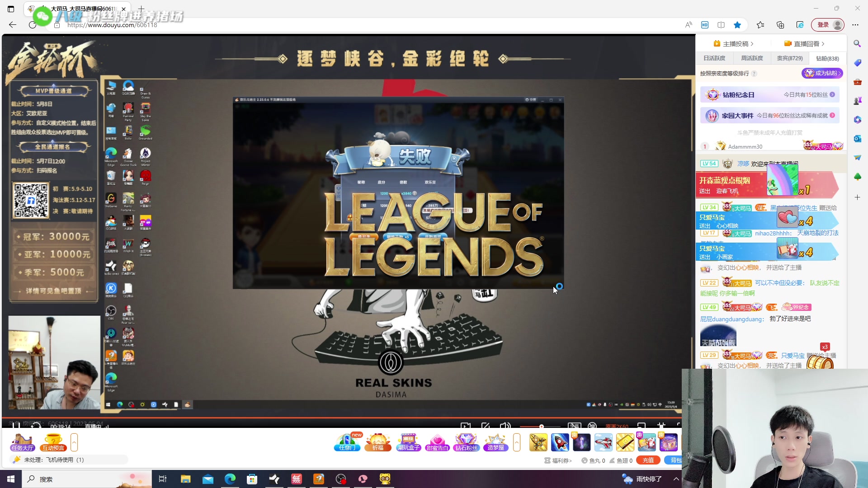Open the 钻石粉丝 diamond icon

click(x=466, y=442)
